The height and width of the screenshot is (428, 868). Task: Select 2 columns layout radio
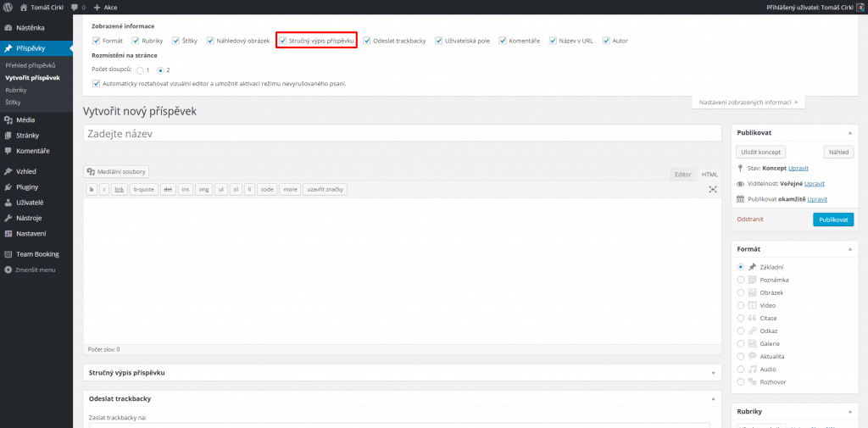click(x=160, y=70)
